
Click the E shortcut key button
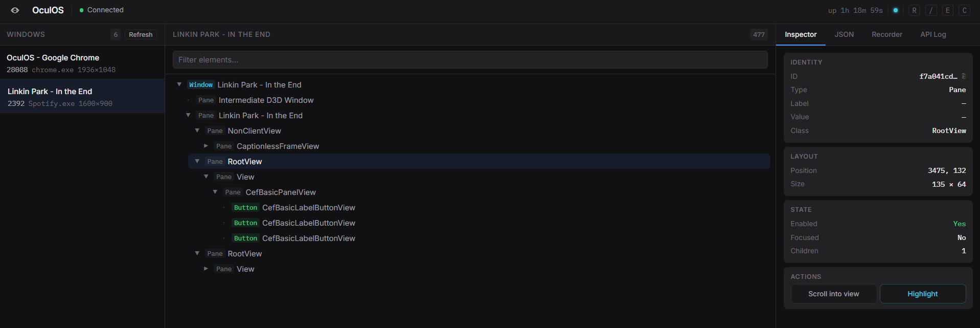pos(948,10)
